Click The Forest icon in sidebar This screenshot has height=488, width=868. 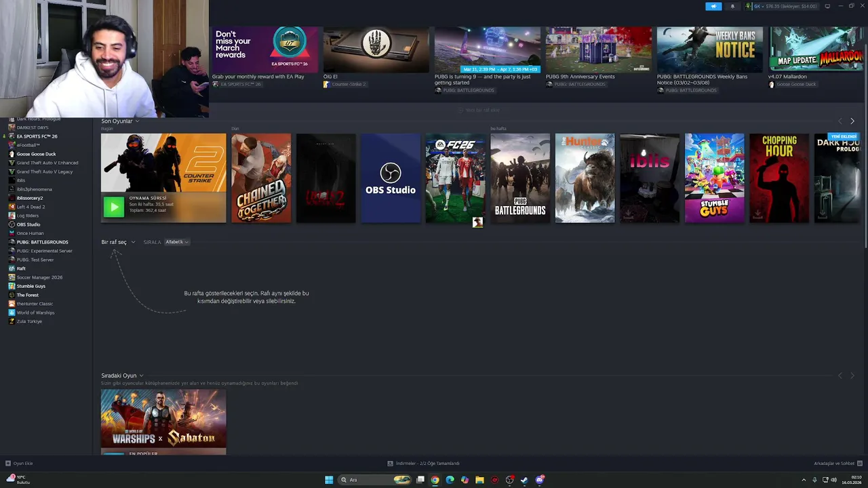[12, 295]
